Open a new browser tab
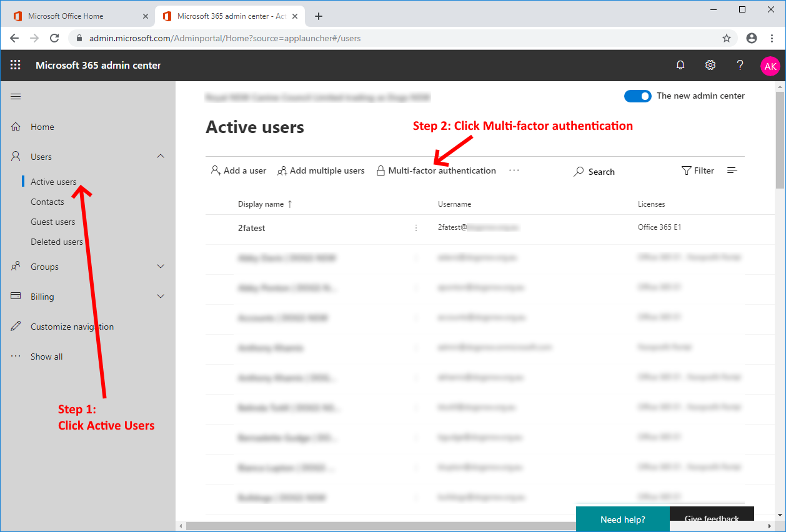The image size is (786, 532). click(x=319, y=16)
